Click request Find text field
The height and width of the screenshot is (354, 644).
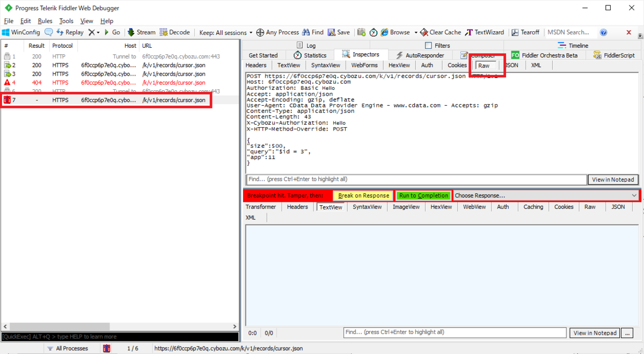pyautogui.click(x=416, y=179)
